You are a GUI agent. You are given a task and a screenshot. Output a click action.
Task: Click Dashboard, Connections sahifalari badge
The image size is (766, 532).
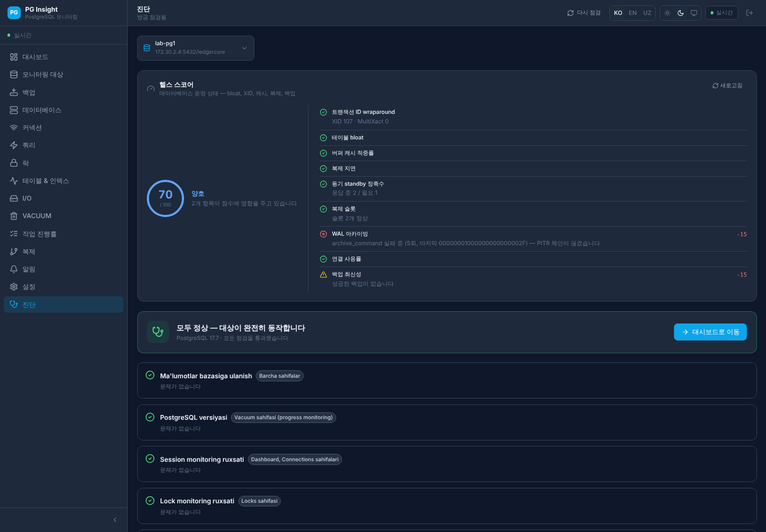(x=295, y=460)
